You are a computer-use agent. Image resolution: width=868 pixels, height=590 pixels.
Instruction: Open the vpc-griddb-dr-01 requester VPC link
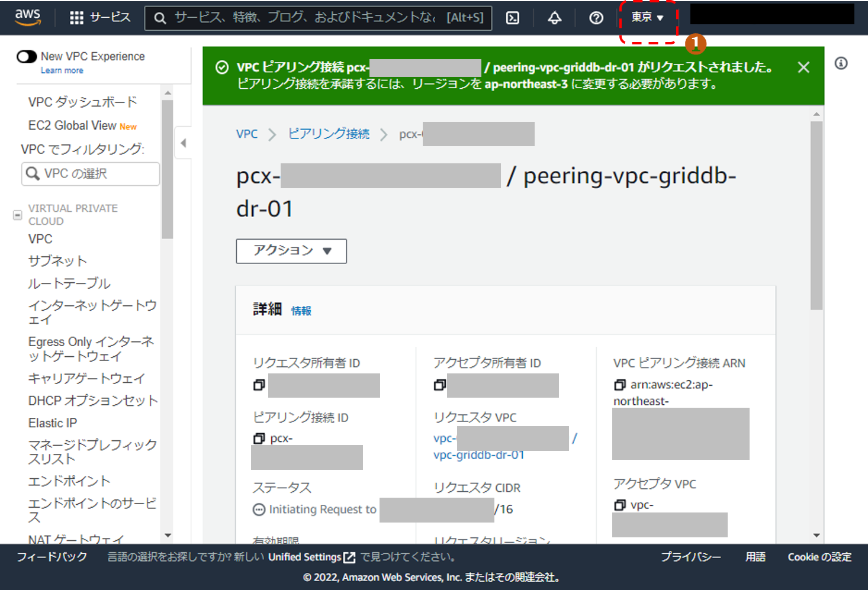[x=478, y=455]
